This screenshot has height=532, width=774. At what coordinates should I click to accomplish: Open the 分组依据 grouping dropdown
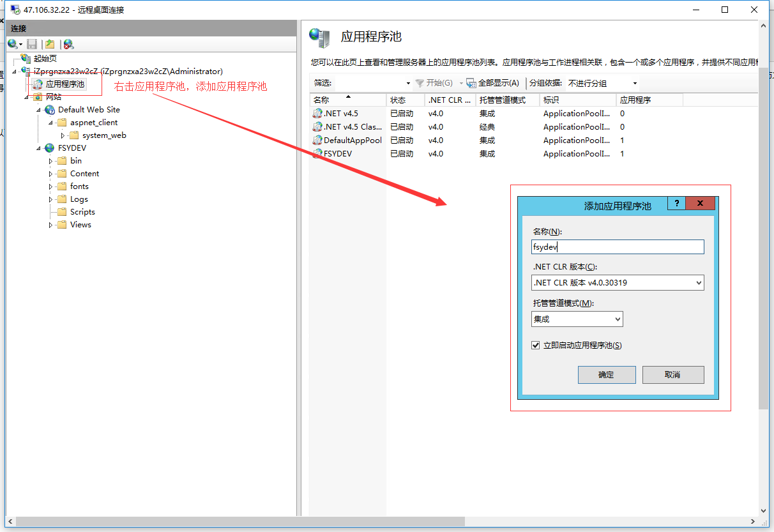click(x=634, y=82)
